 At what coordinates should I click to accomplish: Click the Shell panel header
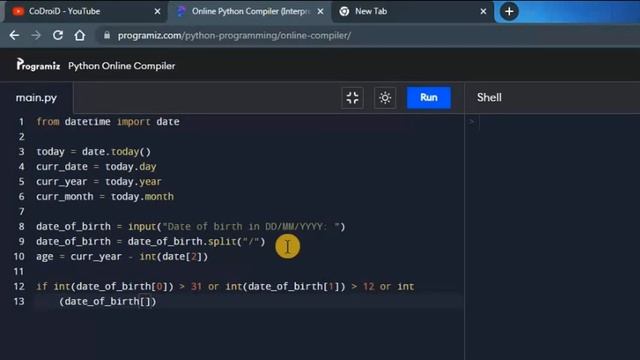[x=489, y=98]
